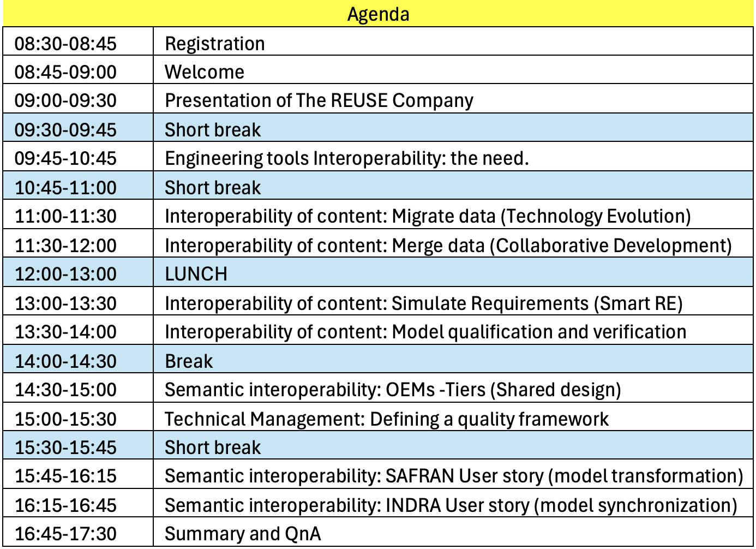Select the 12:00-13:00 time cell
The image size is (756, 549).
(x=65, y=274)
